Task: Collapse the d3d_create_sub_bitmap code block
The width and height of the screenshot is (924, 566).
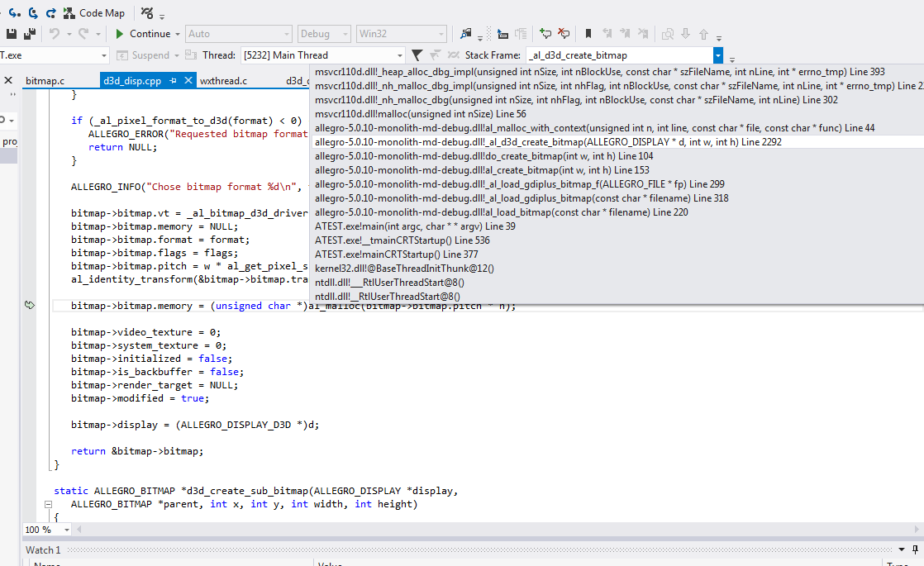Action: [48, 504]
